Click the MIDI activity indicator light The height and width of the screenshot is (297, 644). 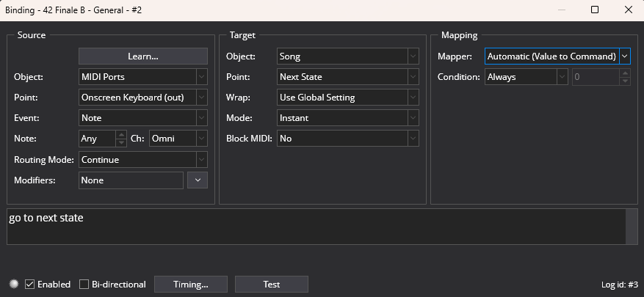click(15, 284)
